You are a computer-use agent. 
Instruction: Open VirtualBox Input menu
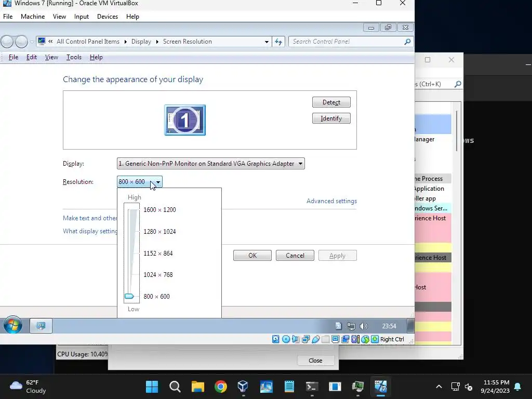[82, 17]
